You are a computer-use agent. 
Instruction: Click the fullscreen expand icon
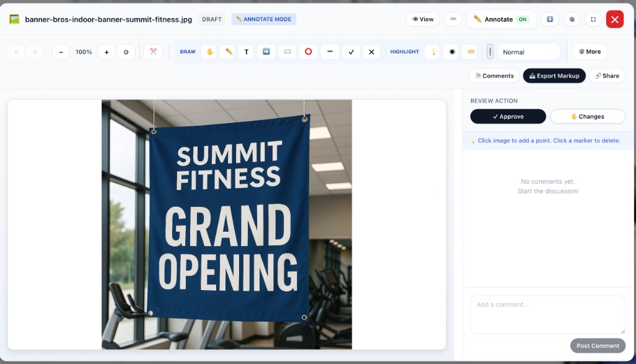coord(593,19)
